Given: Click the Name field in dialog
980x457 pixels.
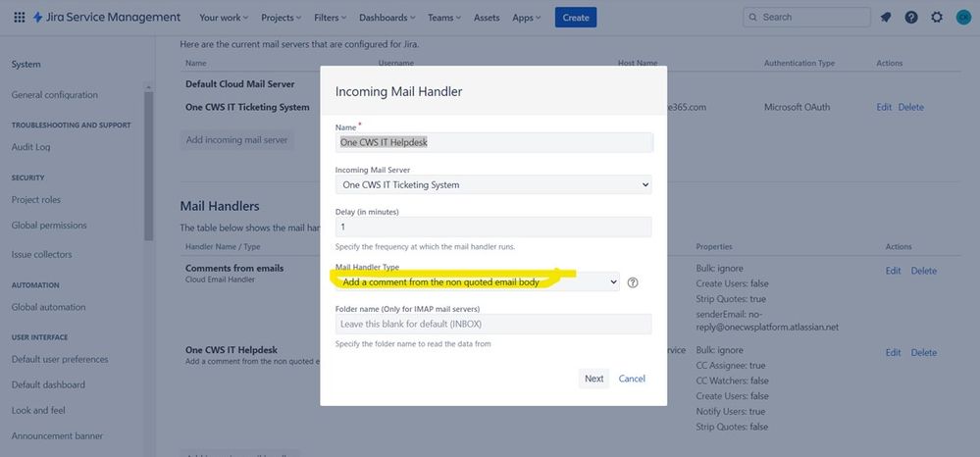Looking at the screenshot, I should pyautogui.click(x=493, y=142).
